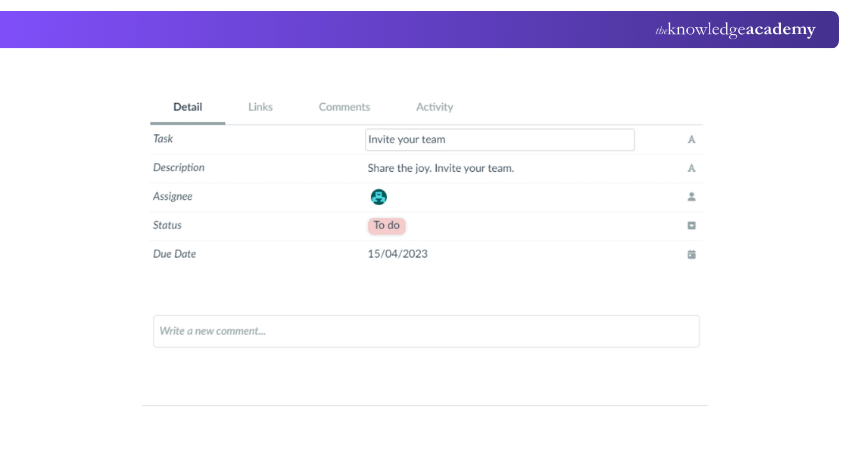Image resolution: width=850 pixels, height=450 pixels.
Task: Open the Comments tab
Action: click(x=344, y=107)
